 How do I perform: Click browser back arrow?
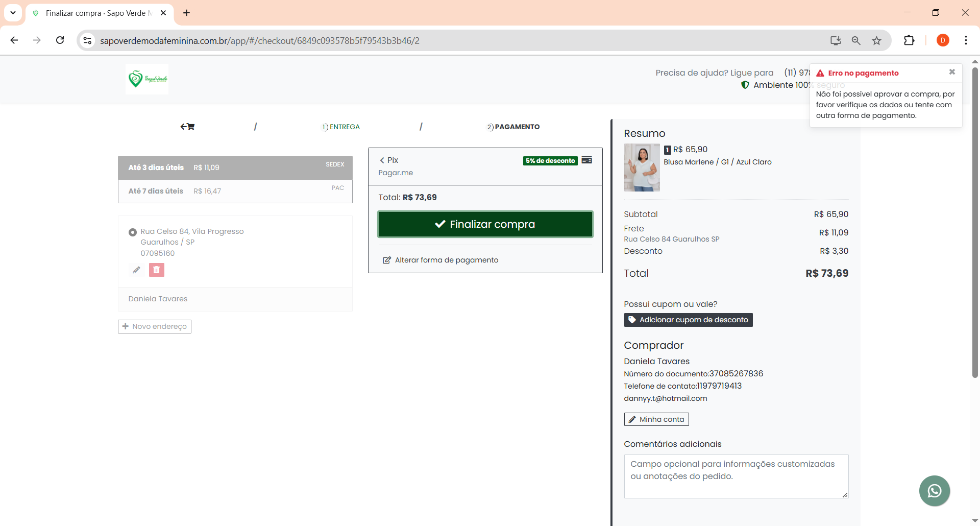click(x=14, y=40)
